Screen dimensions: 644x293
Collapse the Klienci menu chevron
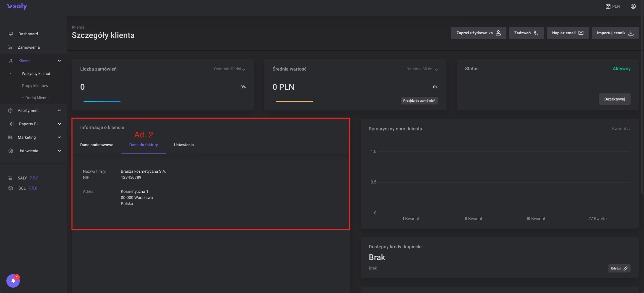(59, 61)
